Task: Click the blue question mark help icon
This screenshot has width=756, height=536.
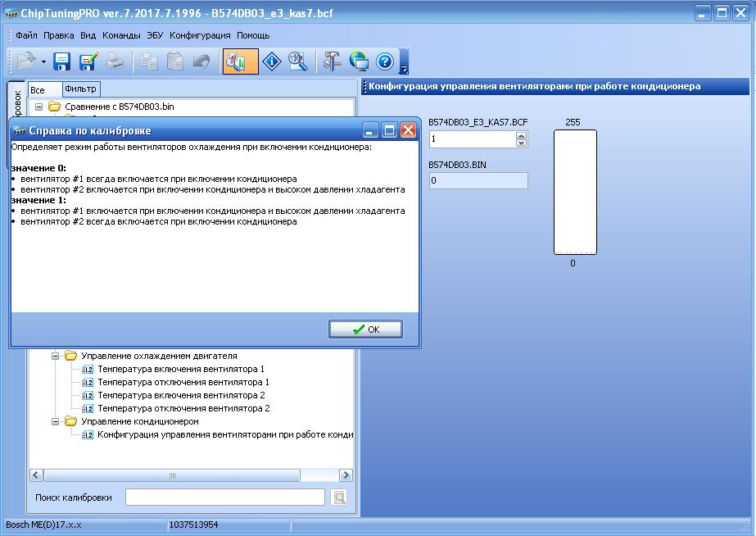Action: coord(385,61)
